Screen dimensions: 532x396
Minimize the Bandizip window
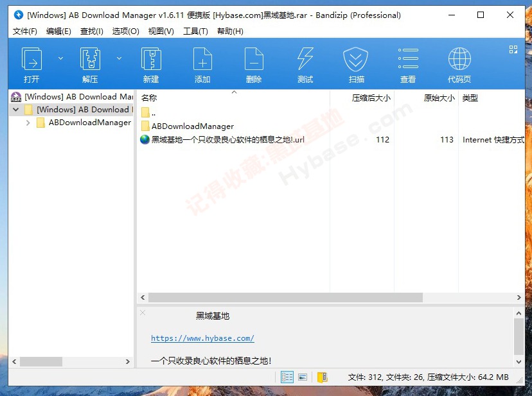[452, 15]
